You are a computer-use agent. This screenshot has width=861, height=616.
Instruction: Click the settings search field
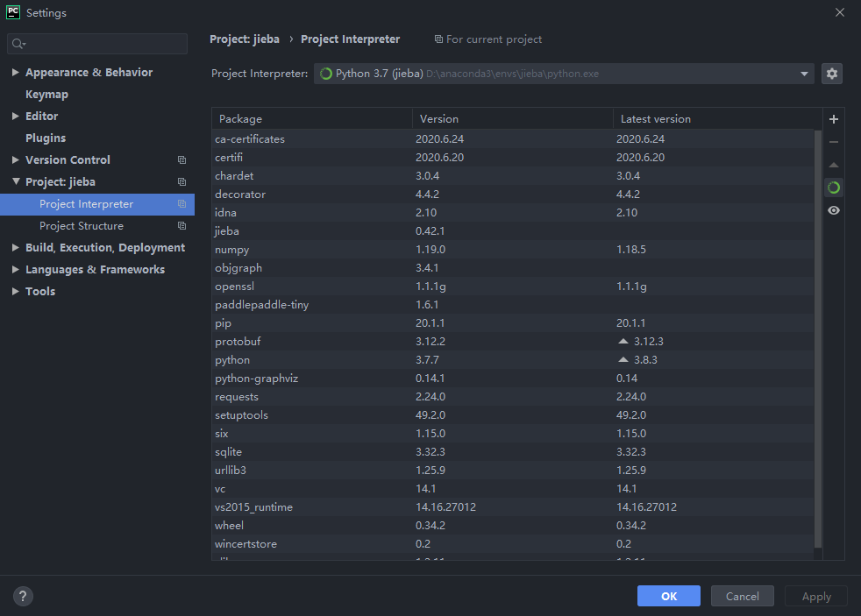[97, 44]
